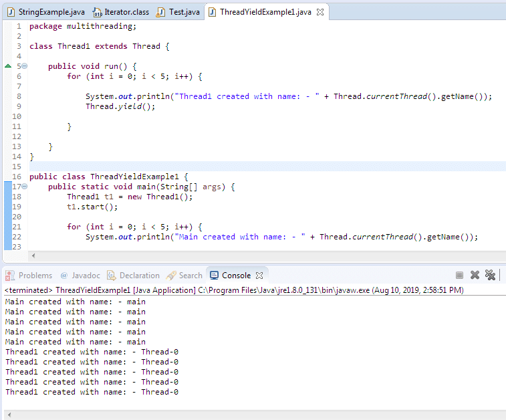
Task: Collapse the main method fold at line 17
Action: coord(25,187)
